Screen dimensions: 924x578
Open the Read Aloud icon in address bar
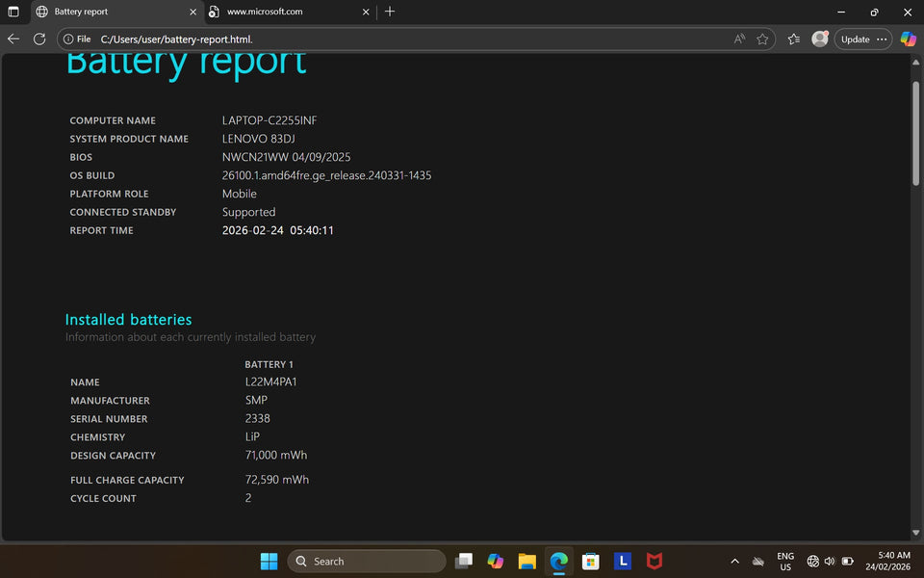[x=739, y=39]
